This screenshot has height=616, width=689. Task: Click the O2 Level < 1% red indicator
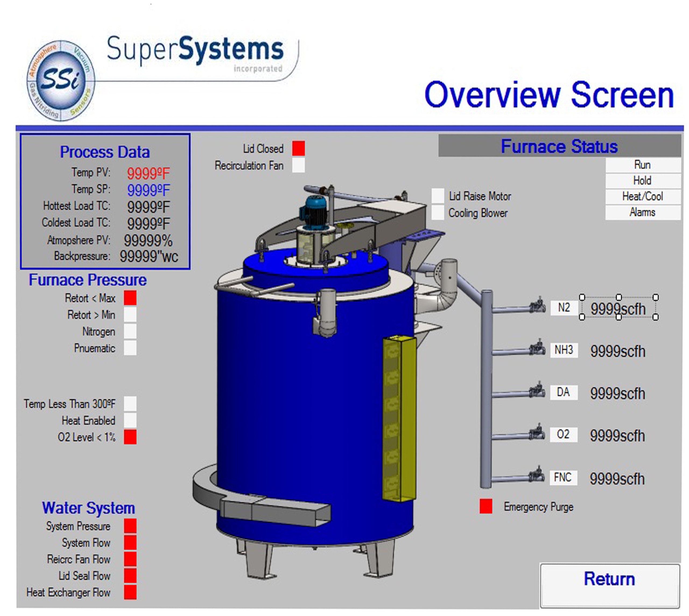130,437
